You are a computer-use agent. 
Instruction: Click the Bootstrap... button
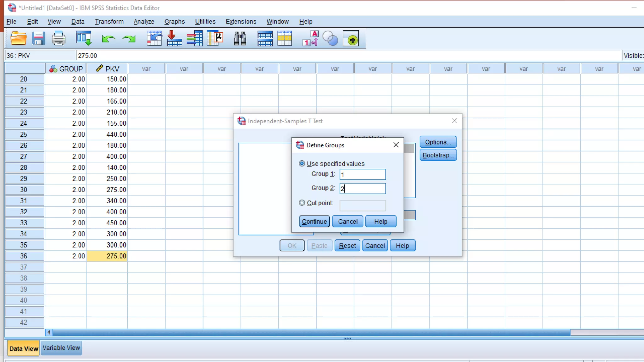[438, 155]
